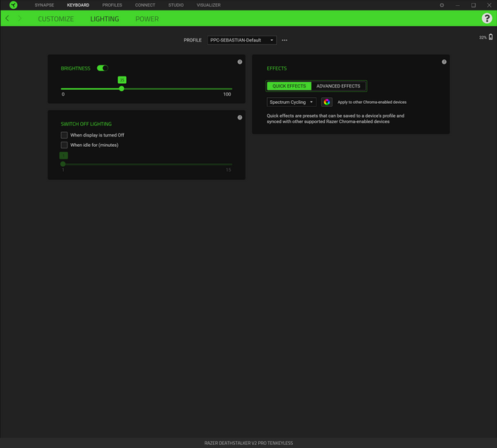Click the Razer DeathStalker V2 Pro Tenkeyless label

[249, 443]
